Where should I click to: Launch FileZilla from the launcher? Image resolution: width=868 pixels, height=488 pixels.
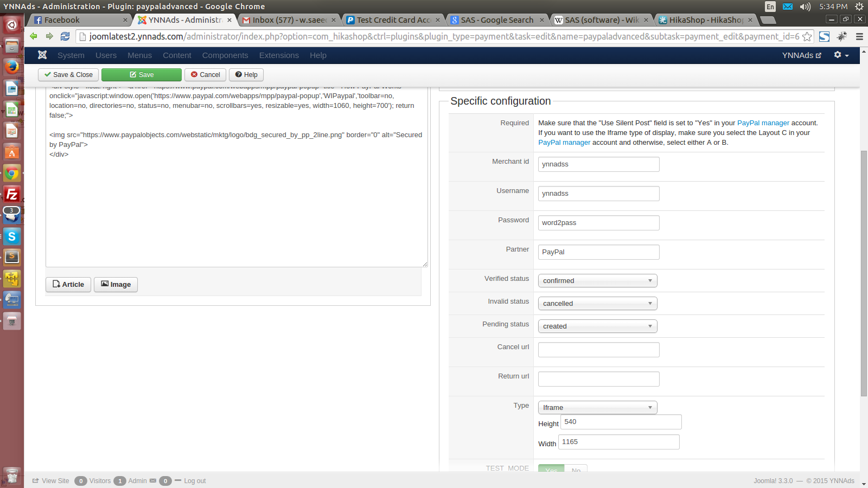(x=12, y=194)
